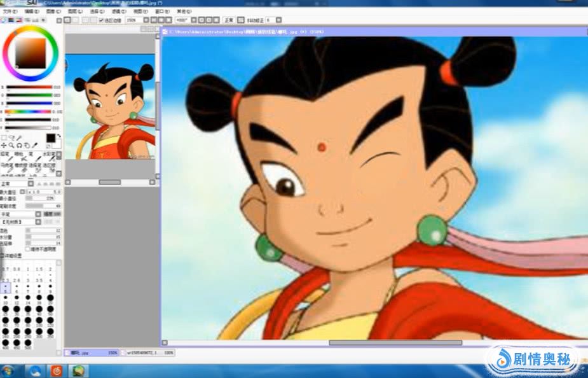588x378 pixels.
Task: Select the eyedropper color picker tool
Action: [35, 146]
